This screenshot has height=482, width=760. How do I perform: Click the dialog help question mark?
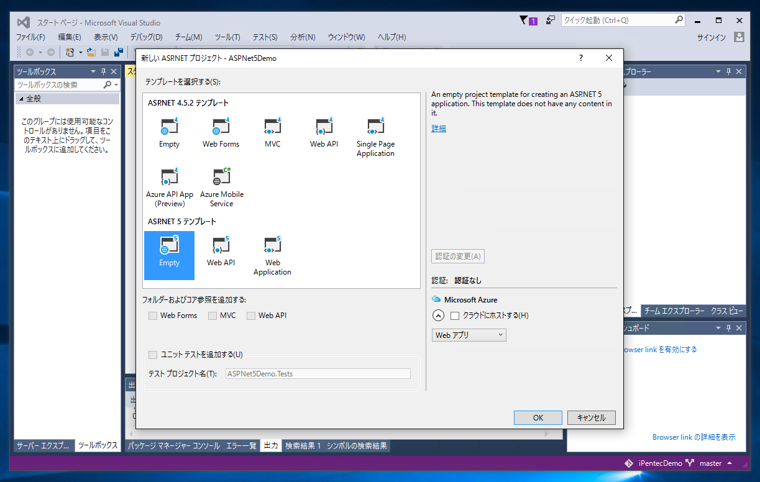coord(581,58)
